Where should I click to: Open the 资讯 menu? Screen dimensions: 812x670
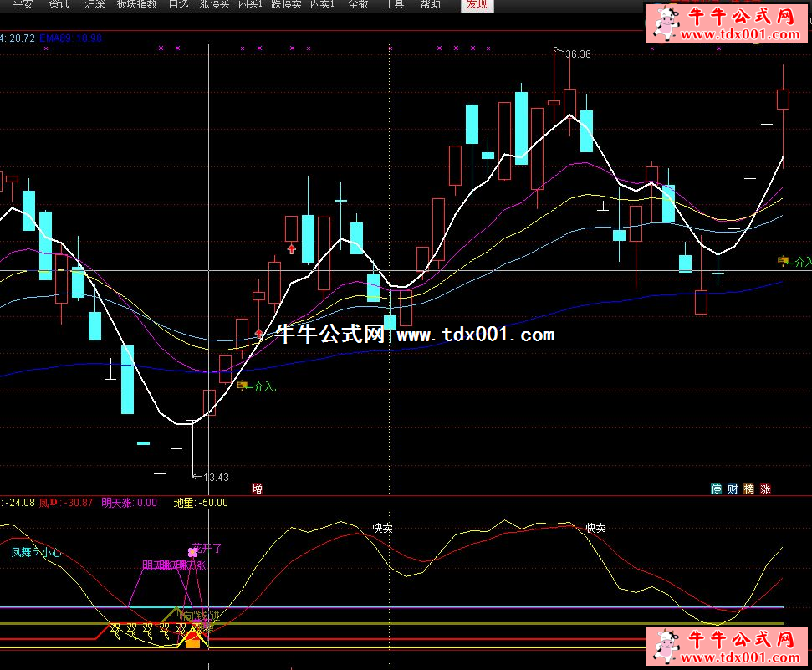point(59,4)
